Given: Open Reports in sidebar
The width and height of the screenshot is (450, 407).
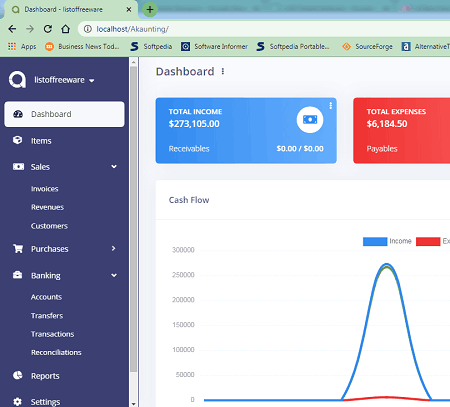Looking at the screenshot, I should [x=45, y=376].
